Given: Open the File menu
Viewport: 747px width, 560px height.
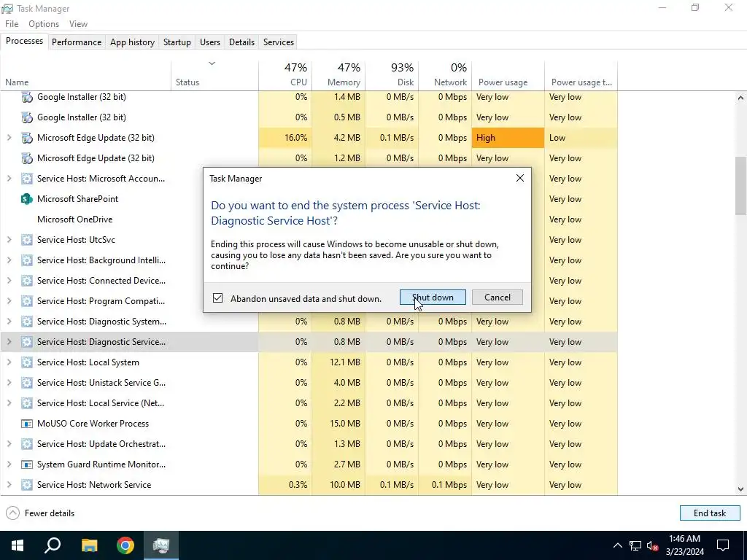Looking at the screenshot, I should click(x=12, y=24).
